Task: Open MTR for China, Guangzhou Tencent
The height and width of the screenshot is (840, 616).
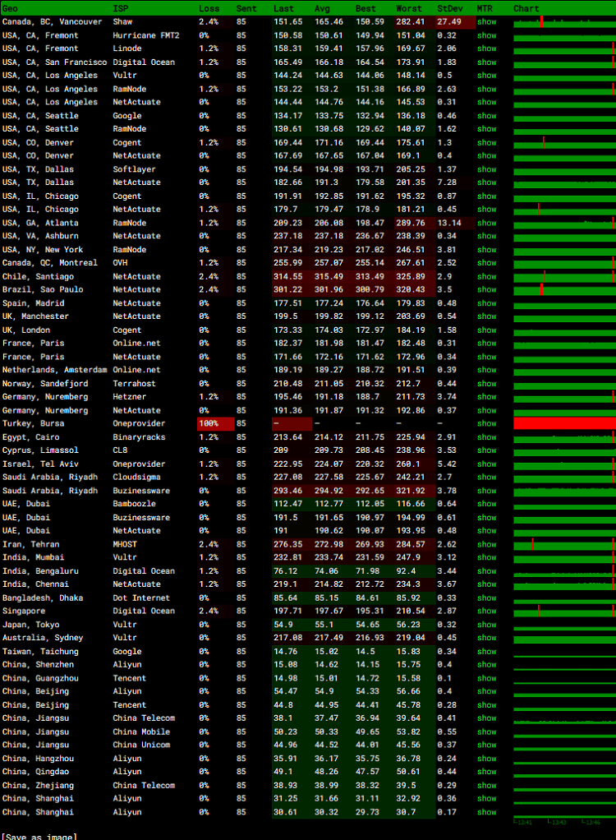Action: [487, 678]
